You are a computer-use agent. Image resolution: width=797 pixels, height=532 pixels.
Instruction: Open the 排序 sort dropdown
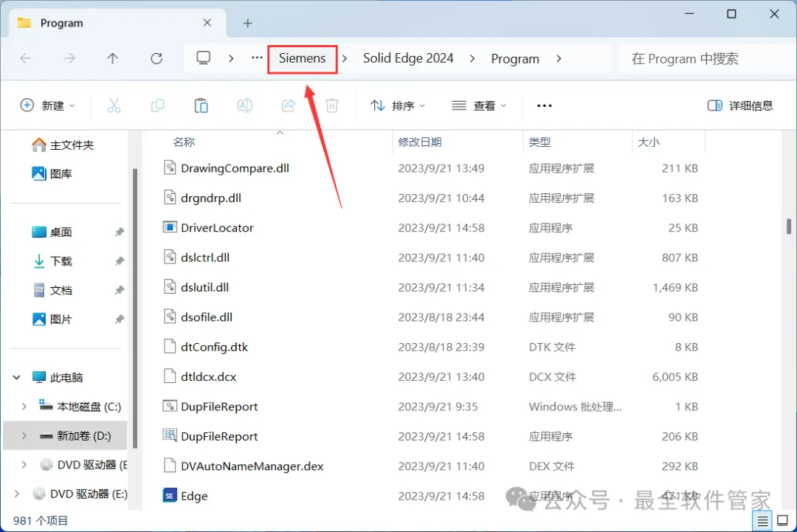(x=398, y=106)
